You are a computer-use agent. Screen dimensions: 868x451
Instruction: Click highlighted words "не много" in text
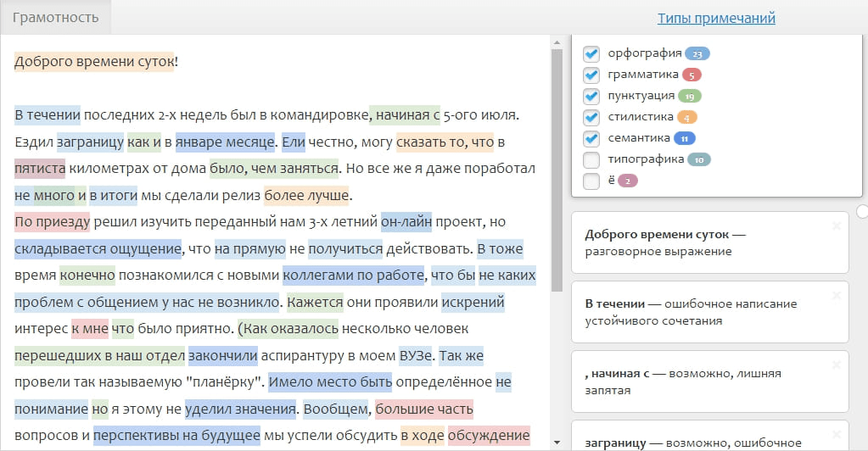[x=44, y=195]
